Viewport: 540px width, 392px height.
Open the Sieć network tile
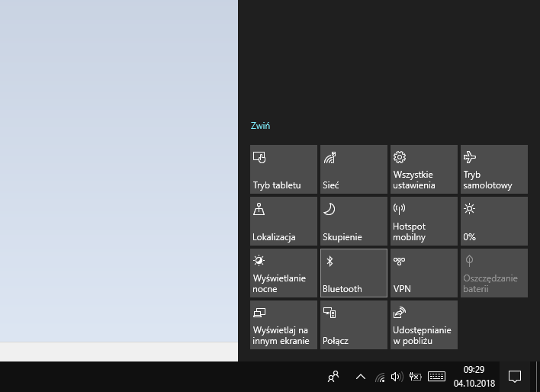353,169
